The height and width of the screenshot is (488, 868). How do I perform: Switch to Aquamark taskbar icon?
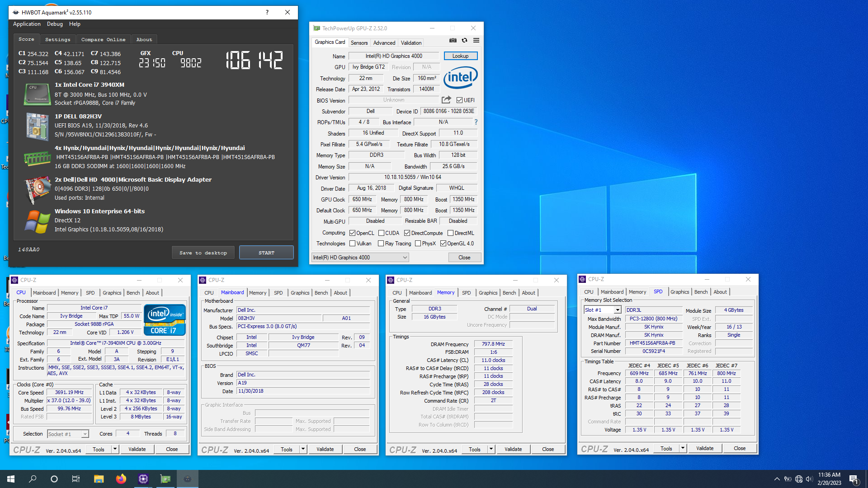tap(188, 479)
